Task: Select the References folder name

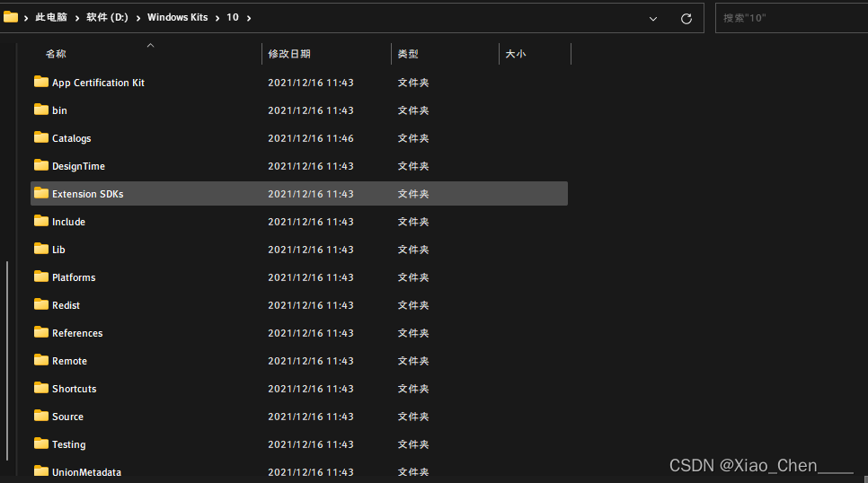Action: 77,333
